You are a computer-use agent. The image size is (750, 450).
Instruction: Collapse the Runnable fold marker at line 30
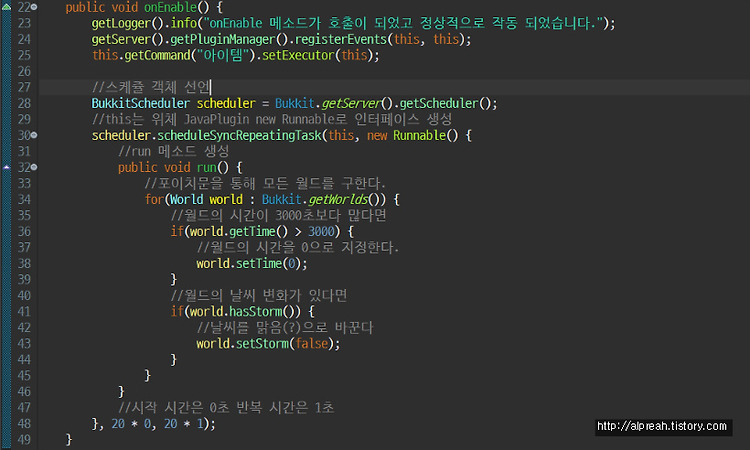pyautogui.click(x=34, y=135)
